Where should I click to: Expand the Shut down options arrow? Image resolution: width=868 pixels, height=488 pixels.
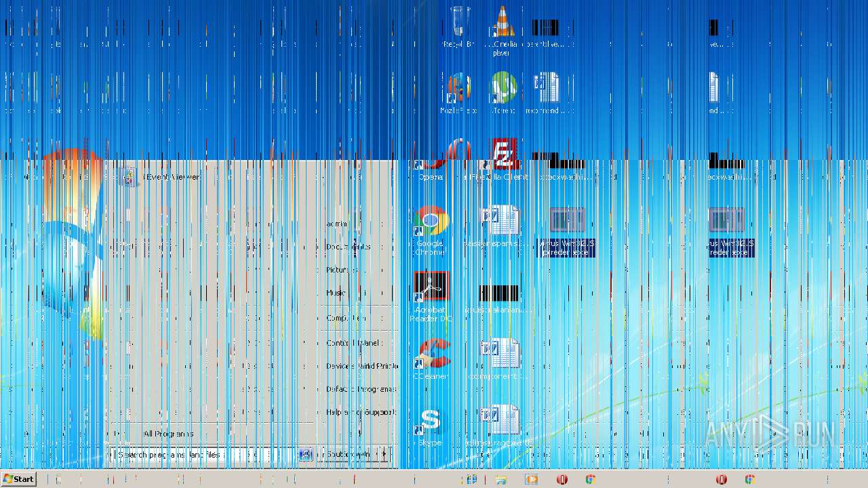[x=384, y=454]
